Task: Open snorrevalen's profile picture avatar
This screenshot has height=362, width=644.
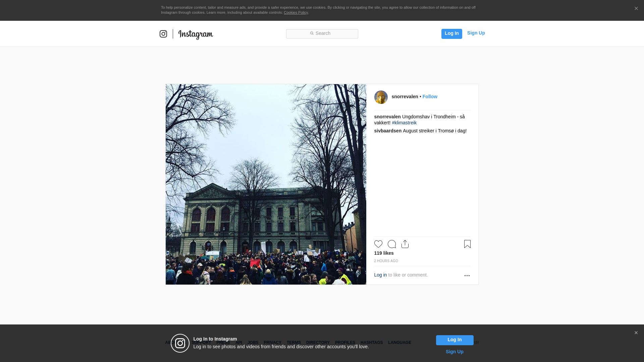Action: [x=381, y=97]
